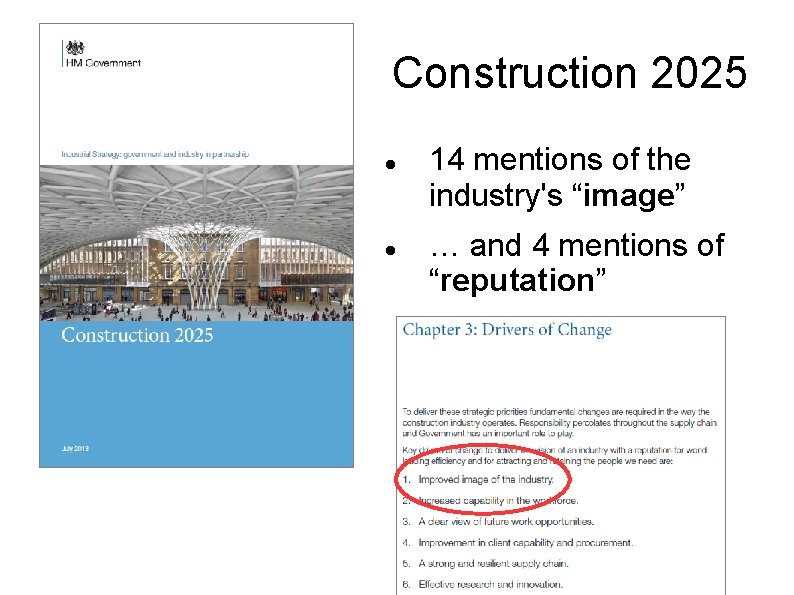The width and height of the screenshot is (794, 595).
Task: Click the 'HM Government' text on the cover
Action: click(103, 63)
